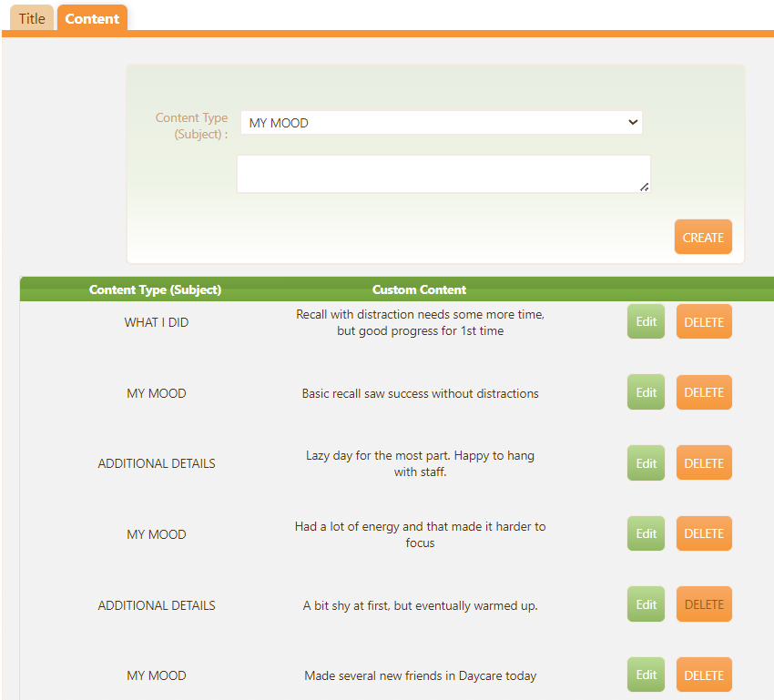Delete the 'Had a lot of energy' entry
This screenshot has width=774, height=700.
click(x=704, y=533)
